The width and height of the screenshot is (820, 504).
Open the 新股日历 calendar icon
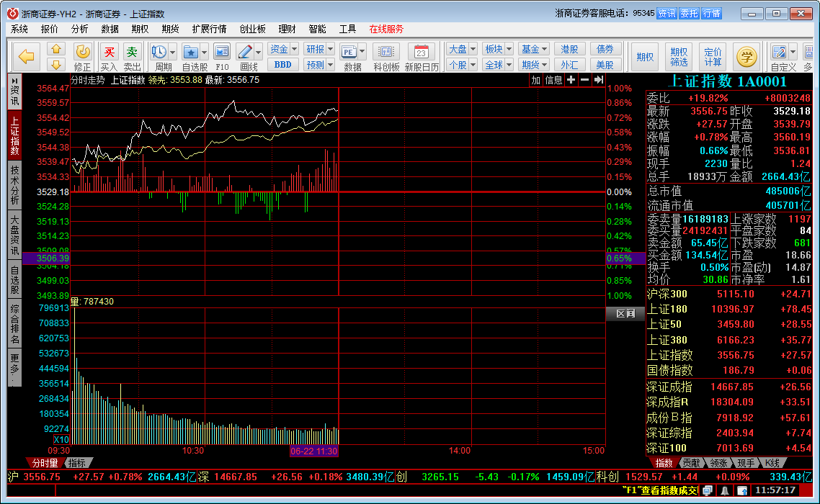pyautogui.click(x=421, y=53)
